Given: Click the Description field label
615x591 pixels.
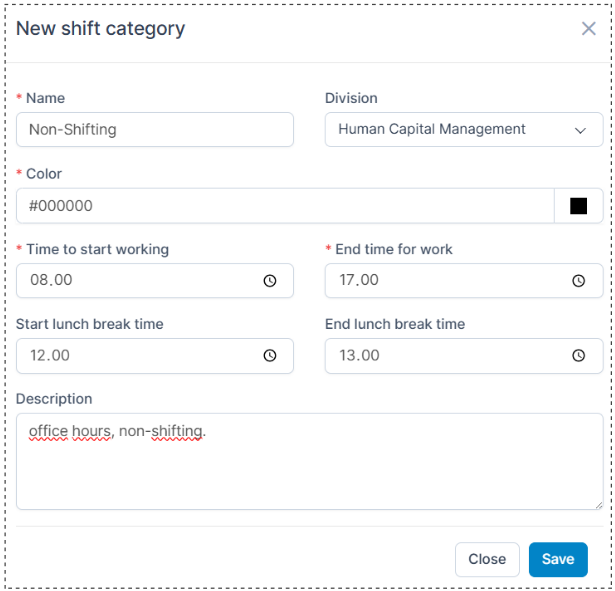Looking at the screenshot, I should (54, 399).
